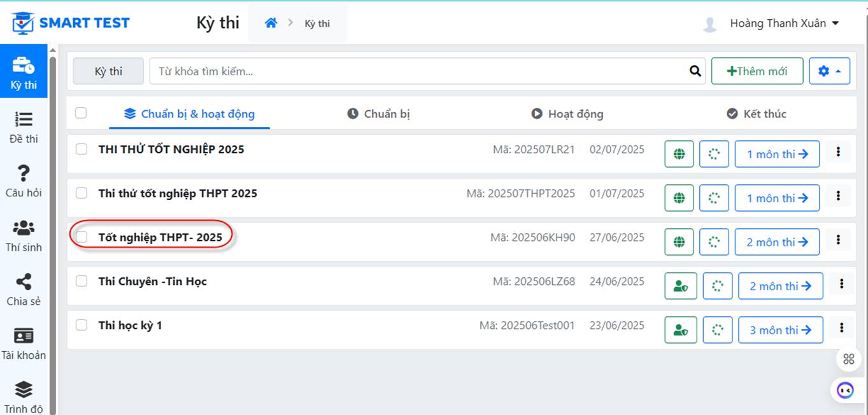Open the Trình độ sidebar section
Image resolution: width=868 pixels, height=415 pixels.
coord(24,397)
